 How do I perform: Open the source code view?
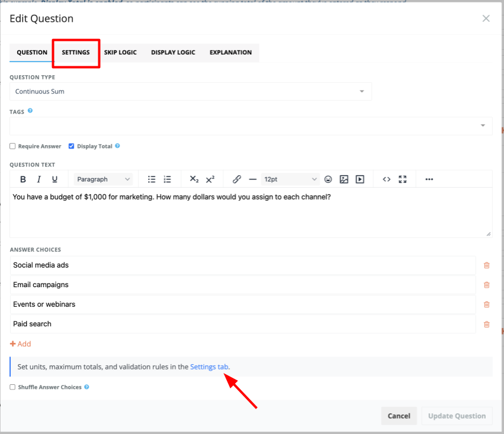coord(387,179)
